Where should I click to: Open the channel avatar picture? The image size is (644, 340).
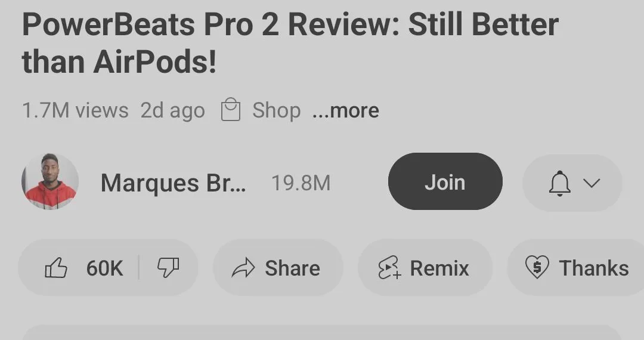coord(50,181)
